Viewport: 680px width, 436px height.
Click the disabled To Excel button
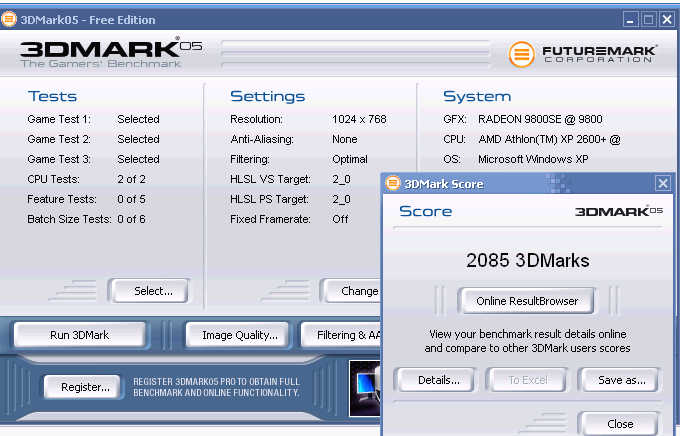pyautogui.click(x=527, y=380)
